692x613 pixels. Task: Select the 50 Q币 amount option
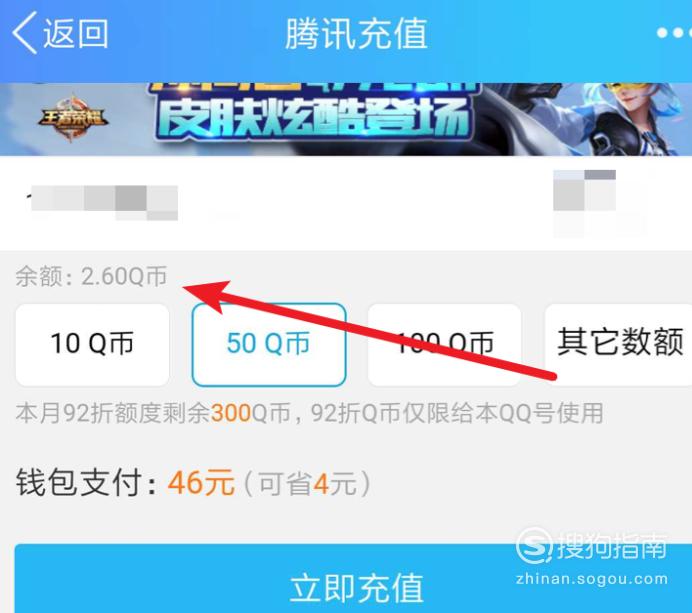[x=269, y=345]
